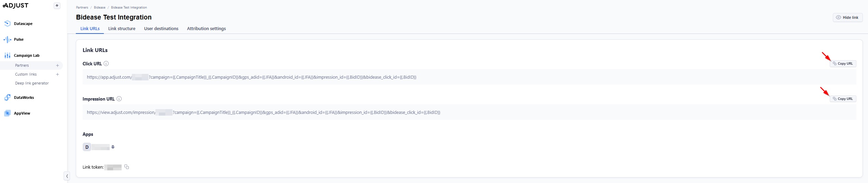Click the Impression URL text field
This screenshot has width=868, height=183.
point(469,113)
